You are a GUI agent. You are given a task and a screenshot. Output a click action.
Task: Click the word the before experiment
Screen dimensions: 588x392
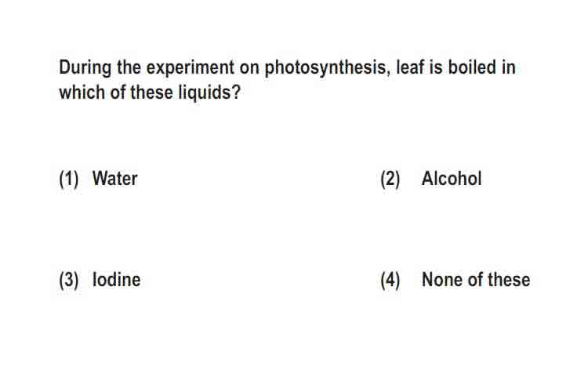129,67
